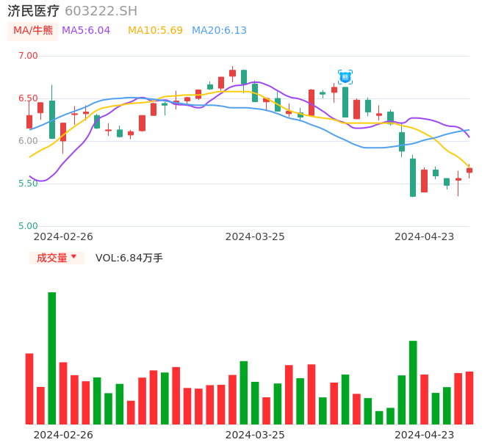Click the 7.00 price axis label

coord(28,56)
